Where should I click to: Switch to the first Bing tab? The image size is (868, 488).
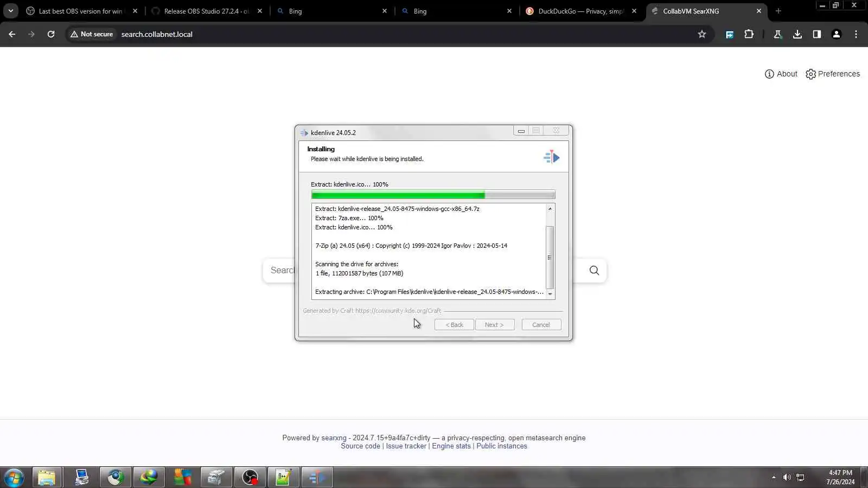(332, 11)
